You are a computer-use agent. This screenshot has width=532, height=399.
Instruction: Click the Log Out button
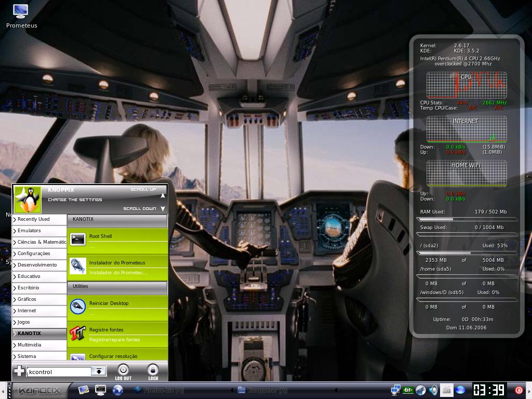(x=123, y=372)
